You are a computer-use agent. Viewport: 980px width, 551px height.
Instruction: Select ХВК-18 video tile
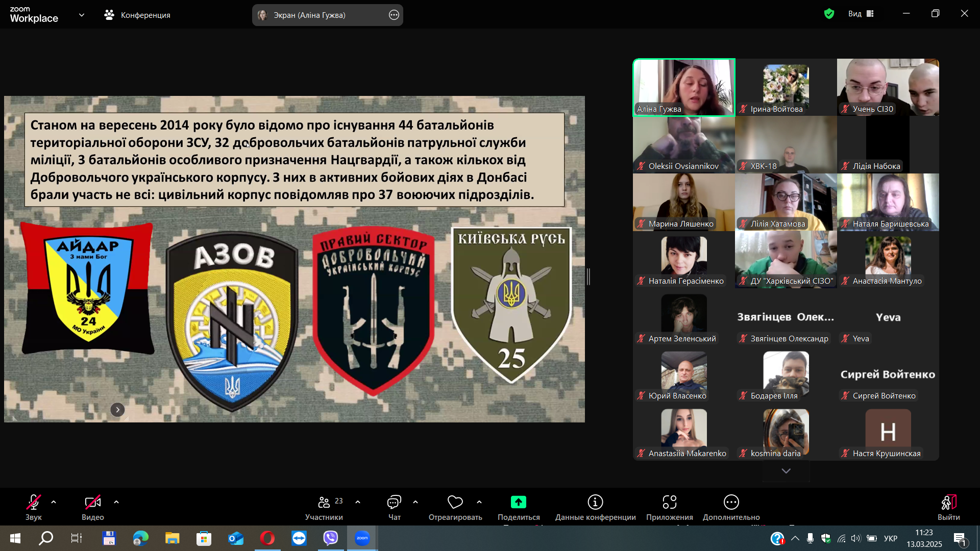click(786, 145)
